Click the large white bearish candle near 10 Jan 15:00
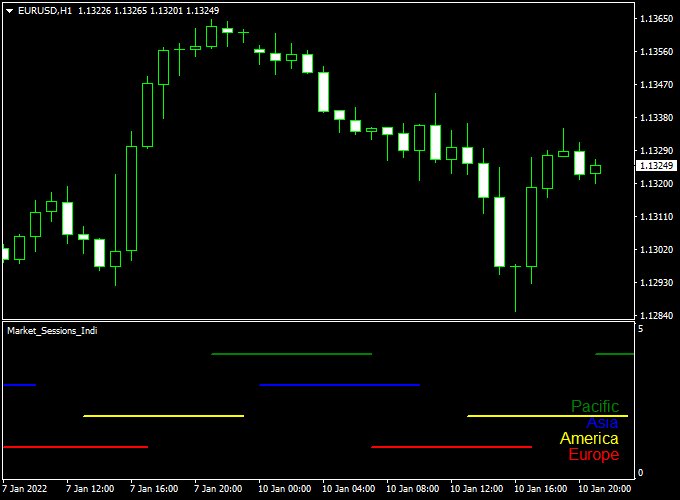This screenshot has height=500, width=680. pyautogui.click(x=500, y=232)
